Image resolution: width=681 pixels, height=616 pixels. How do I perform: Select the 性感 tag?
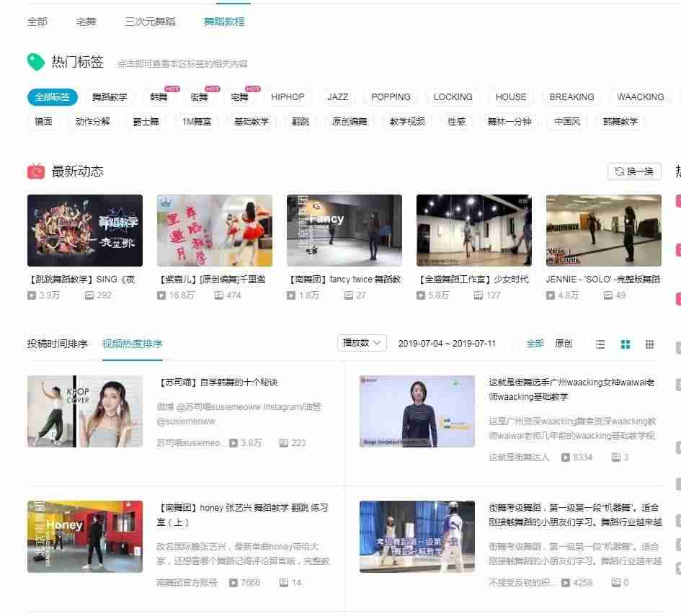[x=456, y=122]
